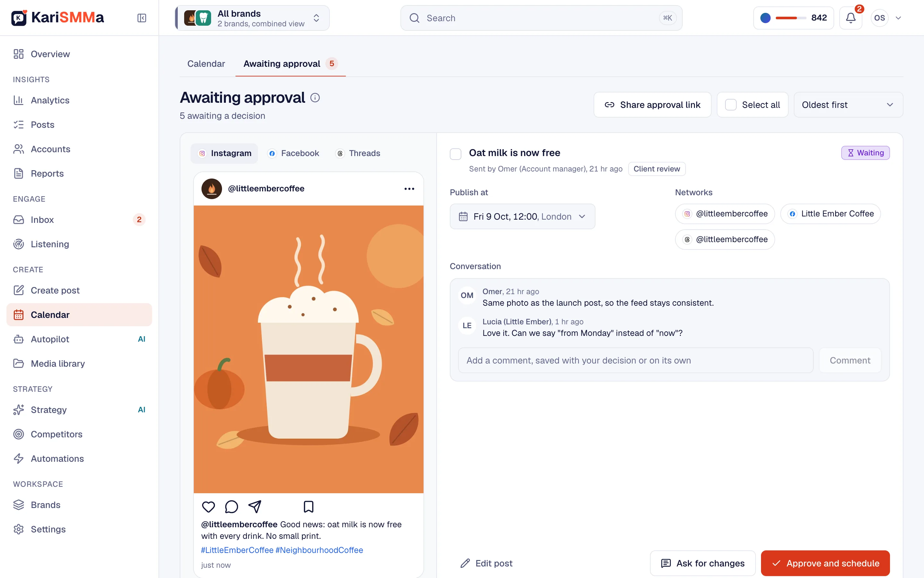The image size is (924, 578).
Task: Click the #LittleEmberCoffee hashtag
Action: pyautogui.click(x=237, y=550)
